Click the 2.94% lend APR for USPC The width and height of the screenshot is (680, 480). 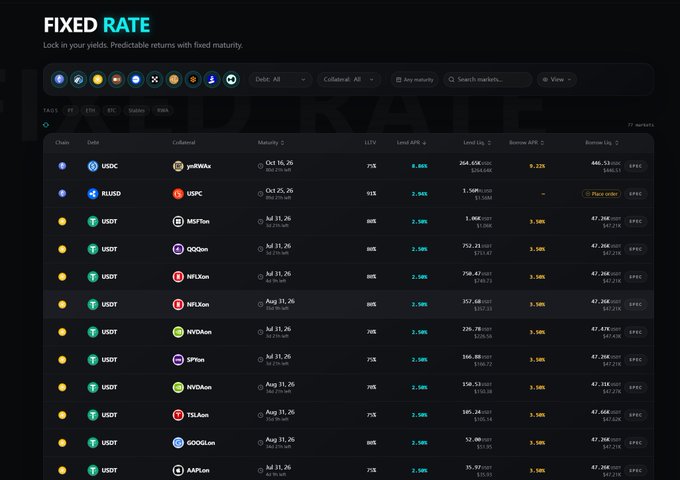pyautogui.click(x=419, y=194)
